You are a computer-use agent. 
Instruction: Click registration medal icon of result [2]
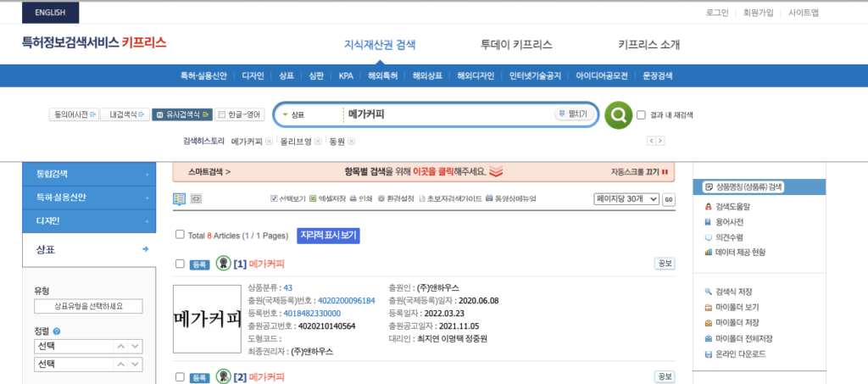click(x=223, y=376)
